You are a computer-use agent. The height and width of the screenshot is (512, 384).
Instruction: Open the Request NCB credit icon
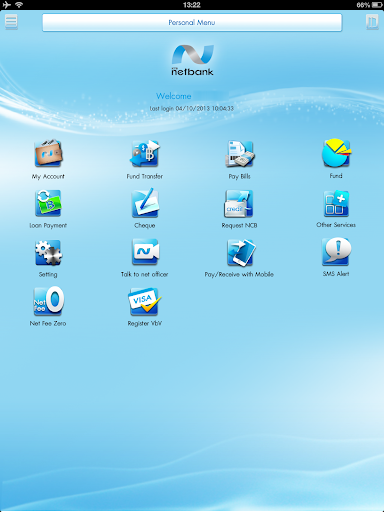tap(239, 203)
